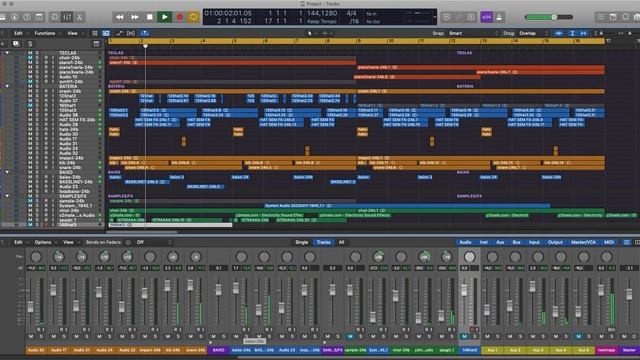Mute the Audio 30 mixer channel
Viewport: 640px width, 360px height.
31,337
